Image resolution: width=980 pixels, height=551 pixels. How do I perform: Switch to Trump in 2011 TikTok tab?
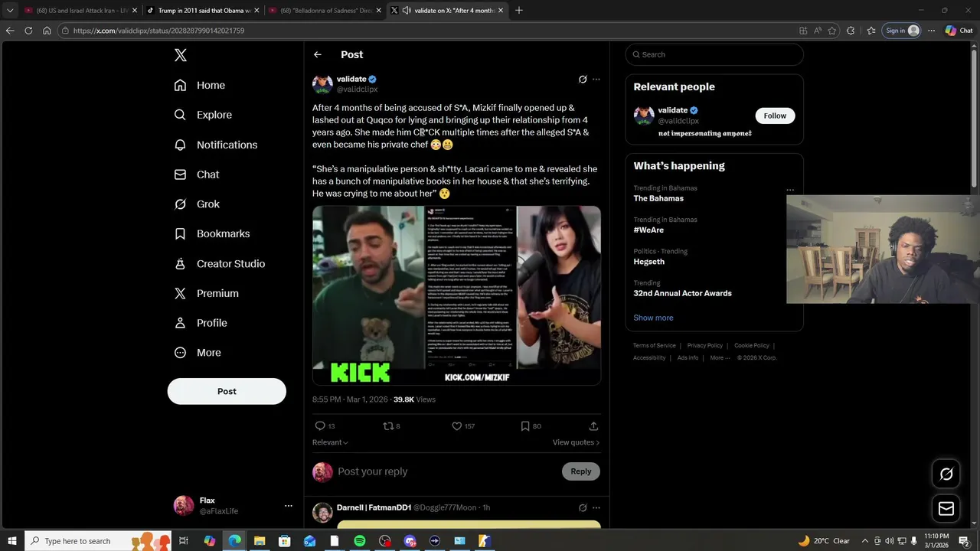[x=202, y=11]
